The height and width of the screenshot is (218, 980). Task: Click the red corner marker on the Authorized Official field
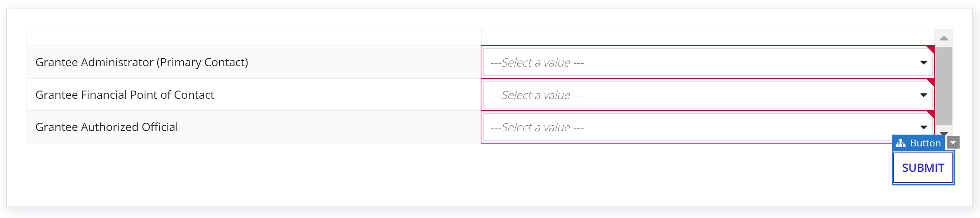pyautogui.click(x=931, y=115)
